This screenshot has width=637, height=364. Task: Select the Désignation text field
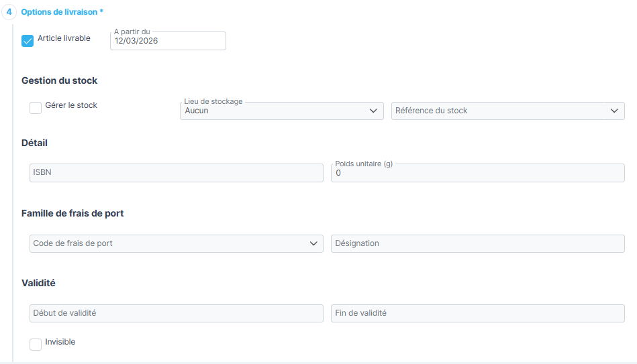point(477,244)
